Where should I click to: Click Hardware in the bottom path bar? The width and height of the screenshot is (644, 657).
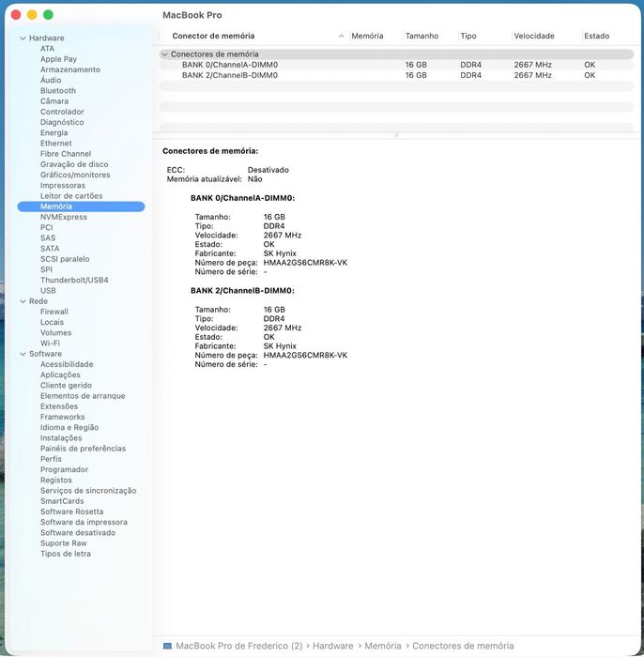332,646
